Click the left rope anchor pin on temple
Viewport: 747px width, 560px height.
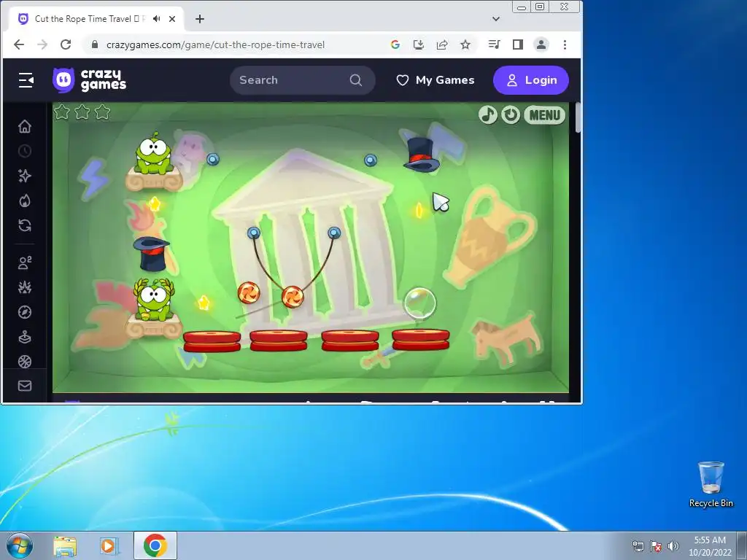(x=253, y=233)
